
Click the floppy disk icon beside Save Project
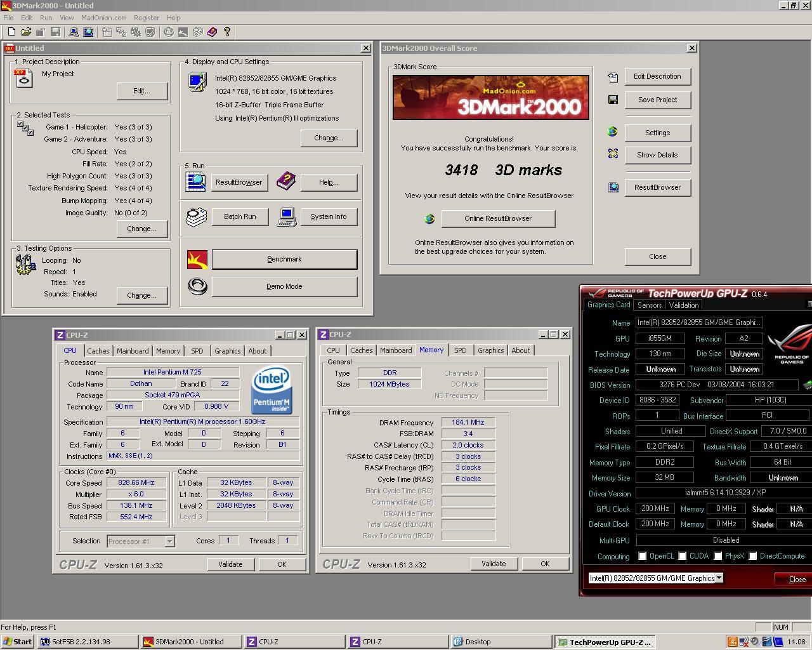pos(613,100)
